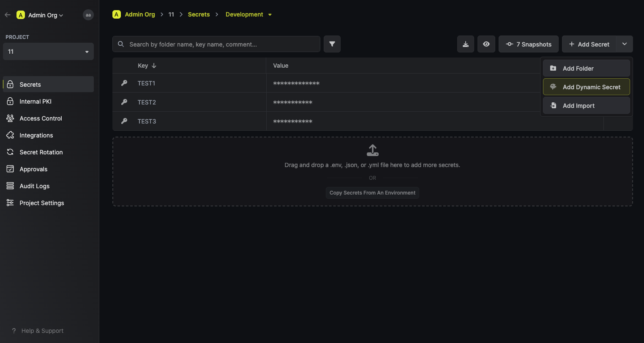Focus the secret search field
The image size is (644, 343).
pos(216,44)
